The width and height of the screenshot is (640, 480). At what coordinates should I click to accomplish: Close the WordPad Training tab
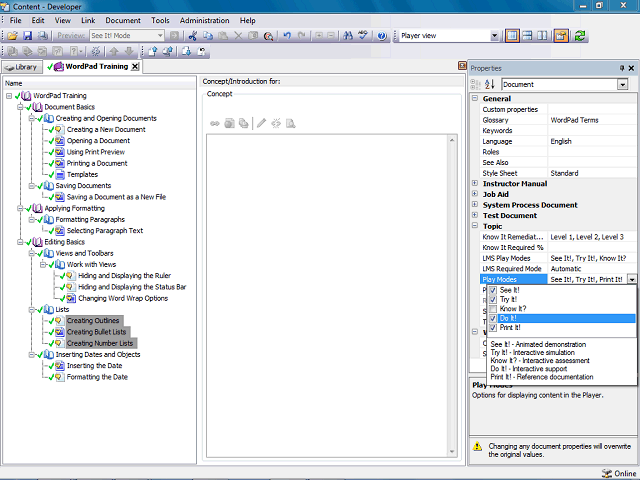135,67
